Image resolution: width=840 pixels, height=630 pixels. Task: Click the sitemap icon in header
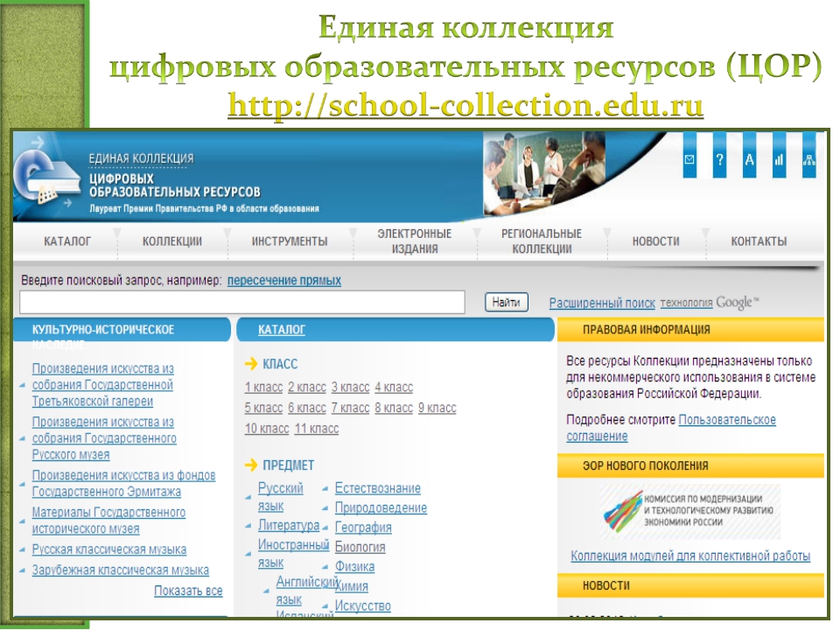(x=808, y=158)
